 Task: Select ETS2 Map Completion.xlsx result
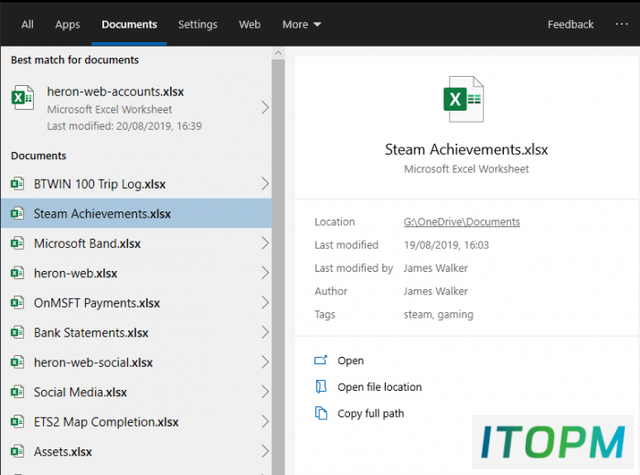coord(136,422)
